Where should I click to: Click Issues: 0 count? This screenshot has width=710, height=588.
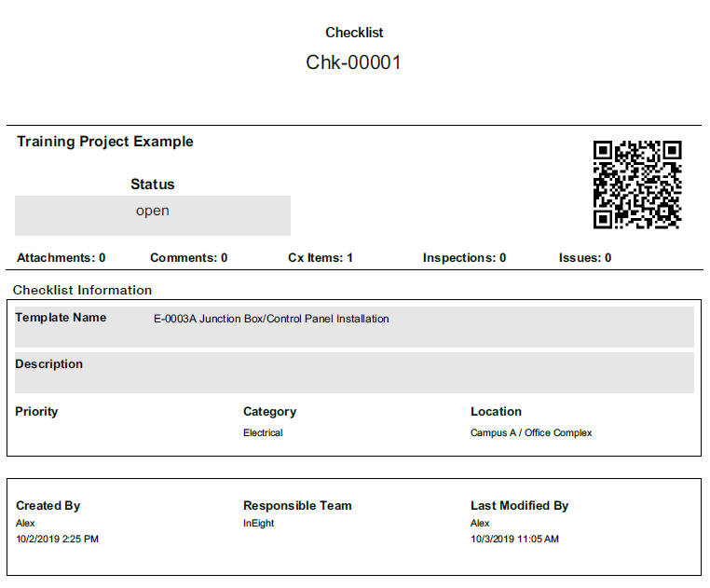(x=585, y=258)
